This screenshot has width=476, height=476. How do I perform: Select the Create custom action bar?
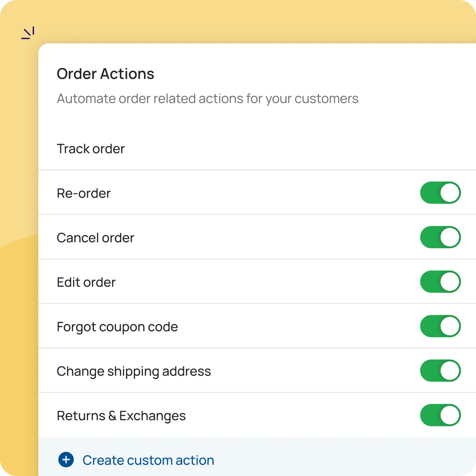click(x=238, y=459)
